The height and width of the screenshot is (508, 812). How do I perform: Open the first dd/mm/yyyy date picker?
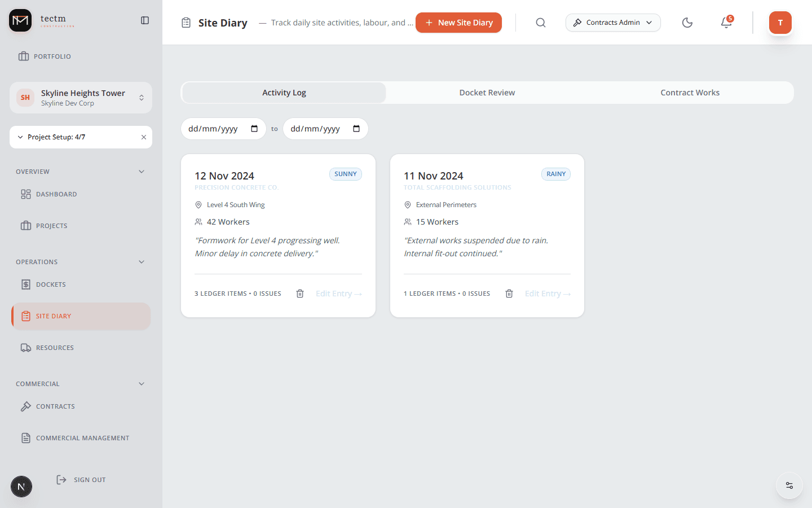coord(223,129)
